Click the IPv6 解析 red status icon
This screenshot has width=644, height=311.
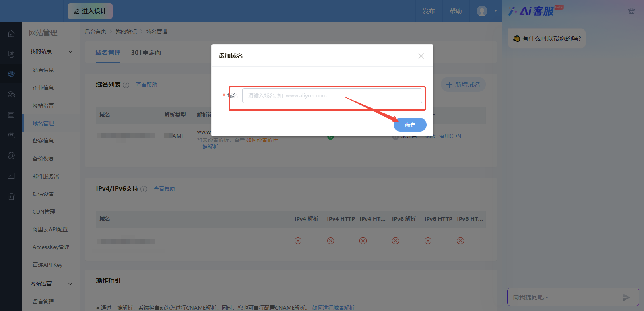pyautogui.click(x=396, y=241)
